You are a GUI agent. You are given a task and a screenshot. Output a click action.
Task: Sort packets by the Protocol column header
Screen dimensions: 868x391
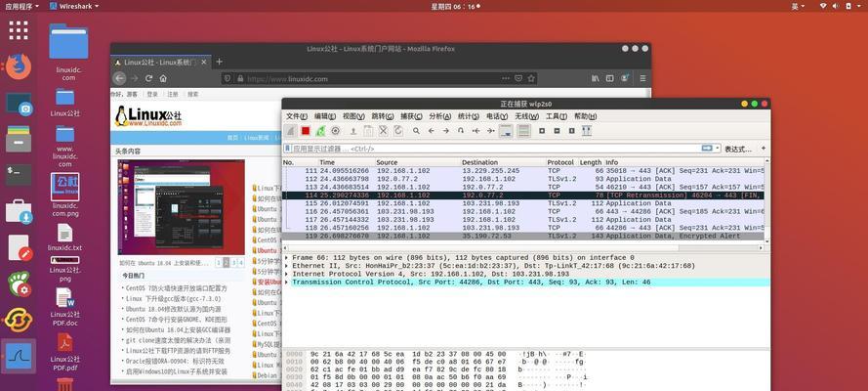click(x=561, y=162)
